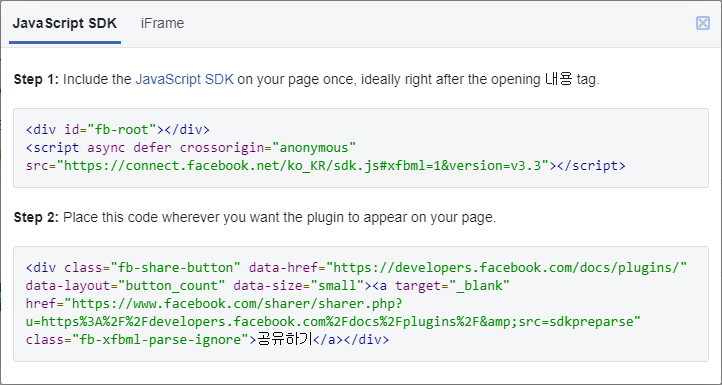The image size is (722, 385).
Task: Click the connect.facebook.net sdk.js src line
Action: click(326, 166)
